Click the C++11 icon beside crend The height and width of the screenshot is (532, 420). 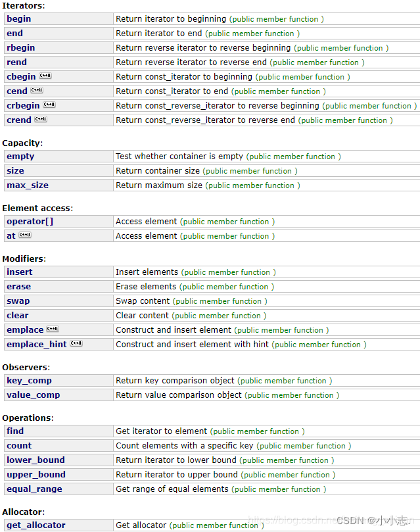tap(41, 119)
